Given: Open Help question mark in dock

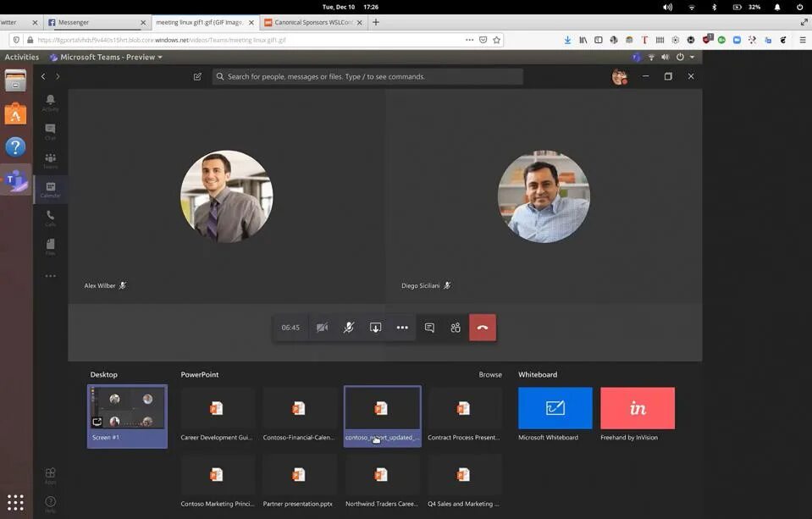Looking at the screenshot, I should (x=15, y=147).
